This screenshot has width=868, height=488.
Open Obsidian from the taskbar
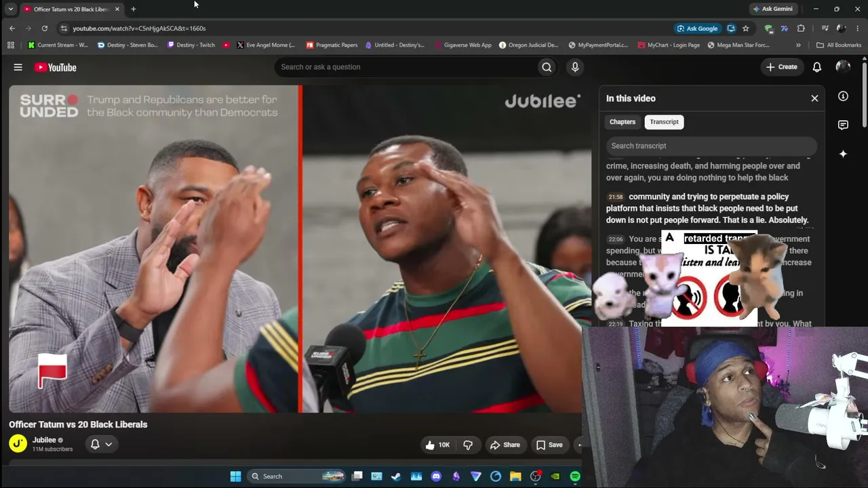pyautogui.click(x=456, y=476)
